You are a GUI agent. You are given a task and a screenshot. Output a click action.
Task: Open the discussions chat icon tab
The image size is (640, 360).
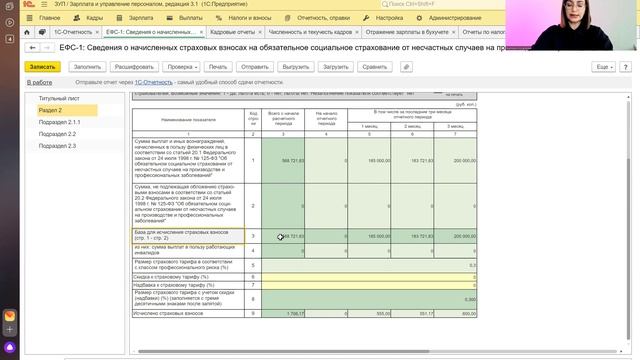tap(42, 32)
